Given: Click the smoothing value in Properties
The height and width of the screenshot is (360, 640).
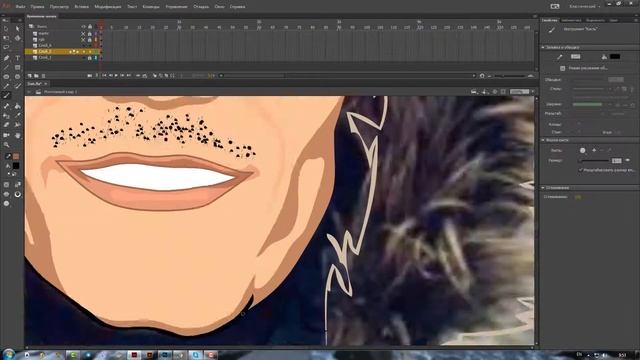Looking at the screenshot, I should click(x=578, y=197).
